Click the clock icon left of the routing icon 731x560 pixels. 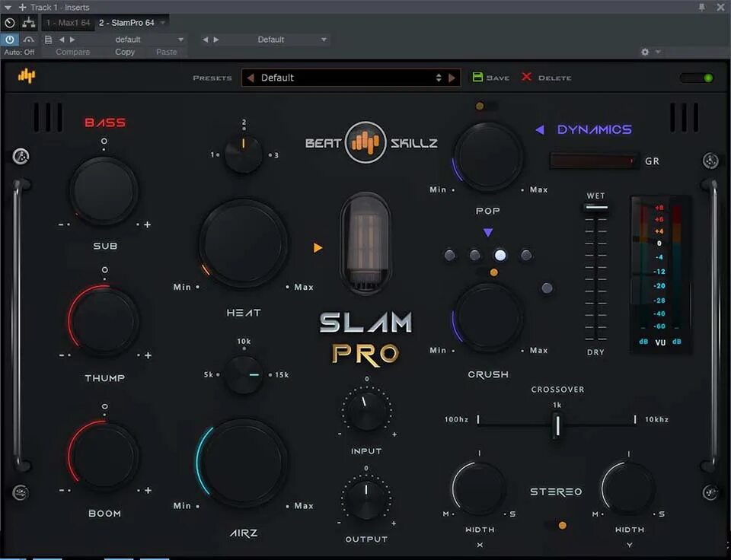click(9, 22)
